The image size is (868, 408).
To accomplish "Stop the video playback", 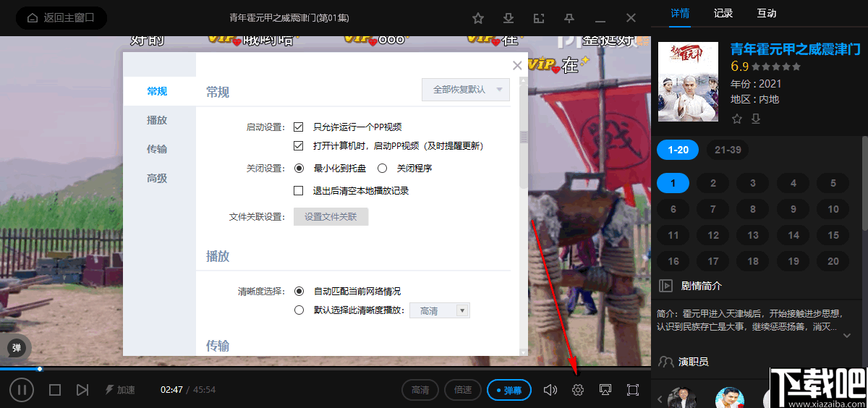I will (55, 390).
